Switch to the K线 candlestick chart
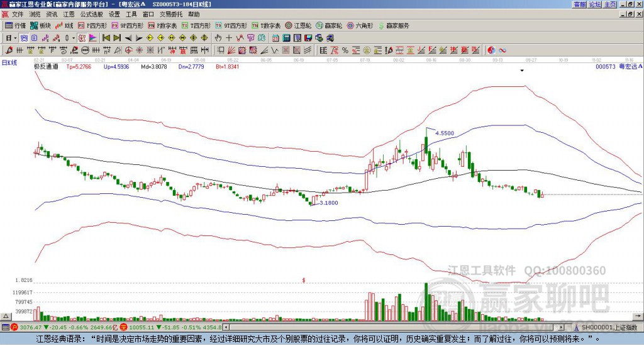Image resolution: width=644 pixels, height=345 pixels. tap(64, 25)
